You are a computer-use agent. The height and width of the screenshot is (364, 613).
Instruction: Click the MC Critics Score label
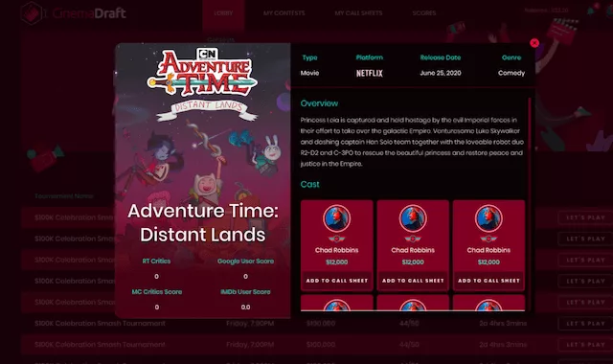[x=157, y=291]
